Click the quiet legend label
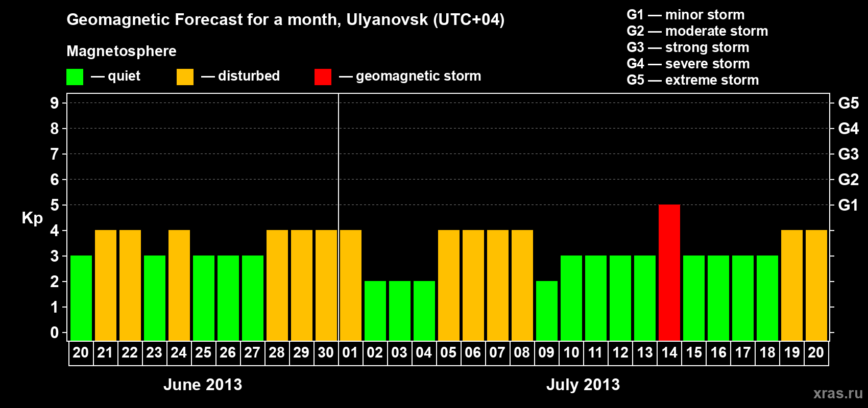 point(124,76)
